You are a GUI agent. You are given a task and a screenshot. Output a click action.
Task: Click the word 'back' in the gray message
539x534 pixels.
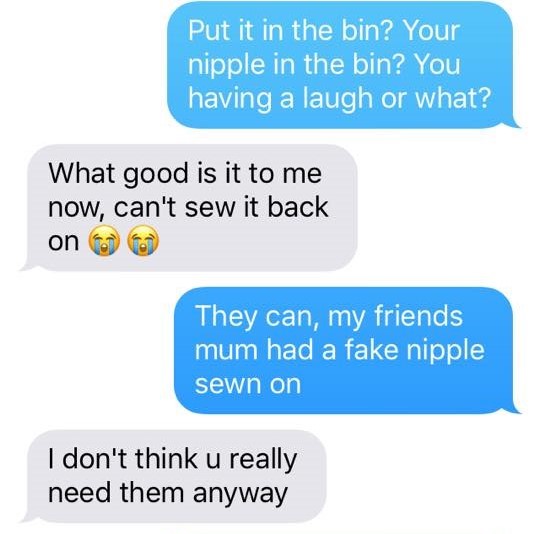coord(298,207)
